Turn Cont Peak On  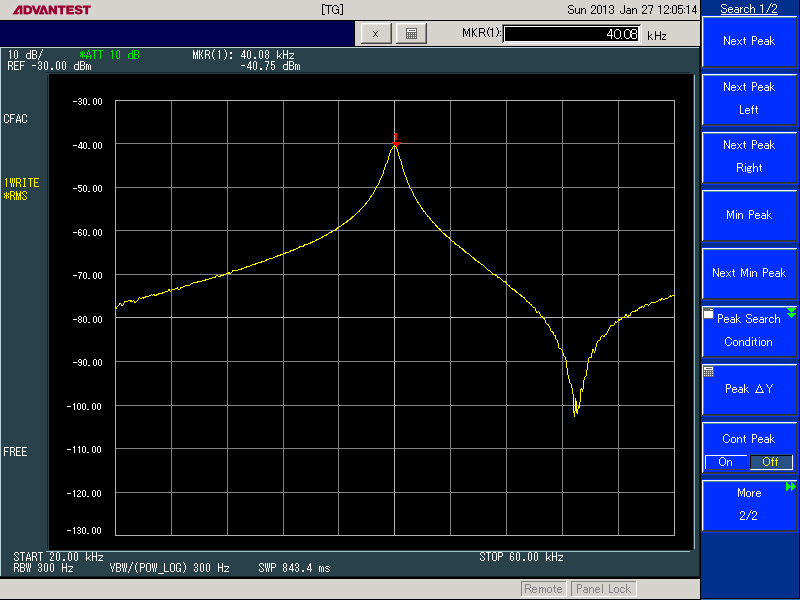[726, 462]
